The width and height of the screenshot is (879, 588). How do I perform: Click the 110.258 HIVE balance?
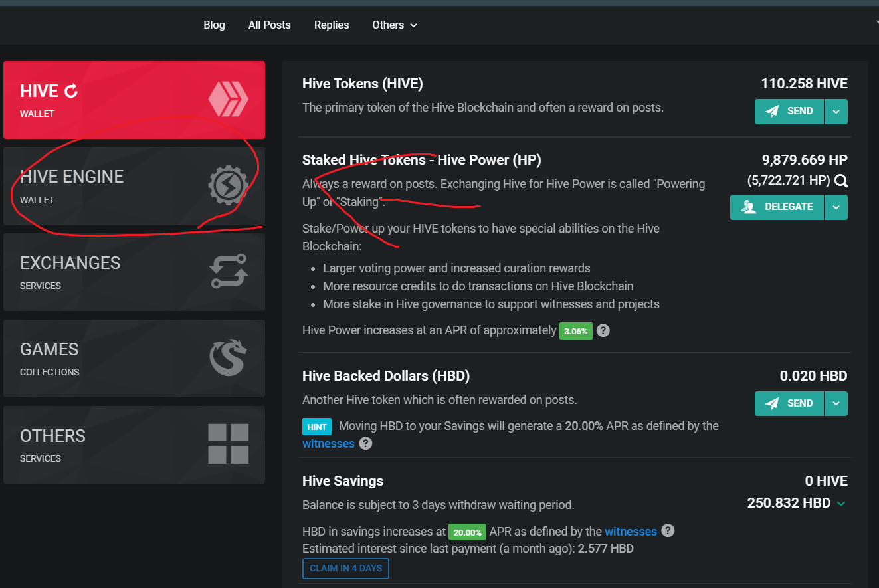click(804, 84)
